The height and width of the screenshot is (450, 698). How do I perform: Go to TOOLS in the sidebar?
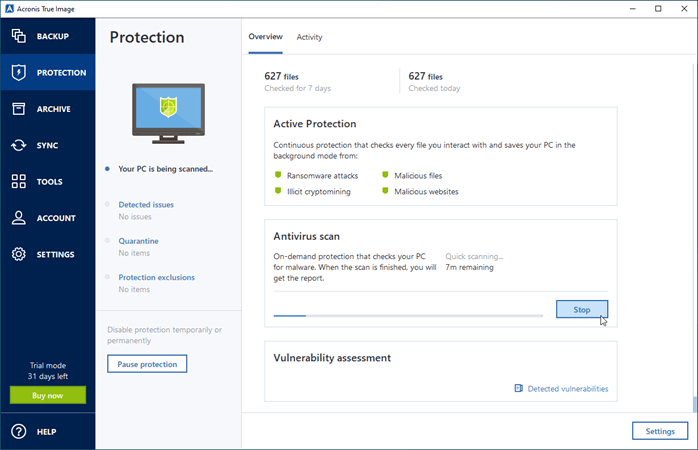(48, 181)
